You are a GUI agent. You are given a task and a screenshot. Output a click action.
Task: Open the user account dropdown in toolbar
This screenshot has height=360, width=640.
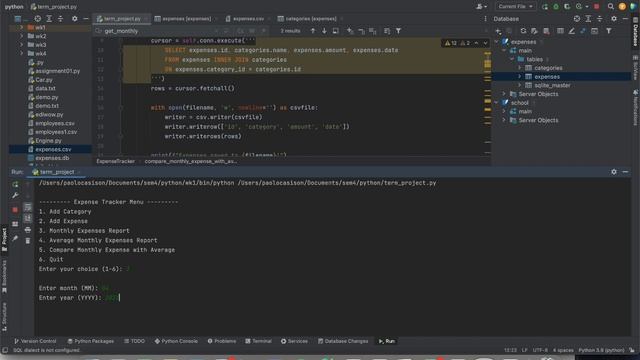[x=482, y=7]
